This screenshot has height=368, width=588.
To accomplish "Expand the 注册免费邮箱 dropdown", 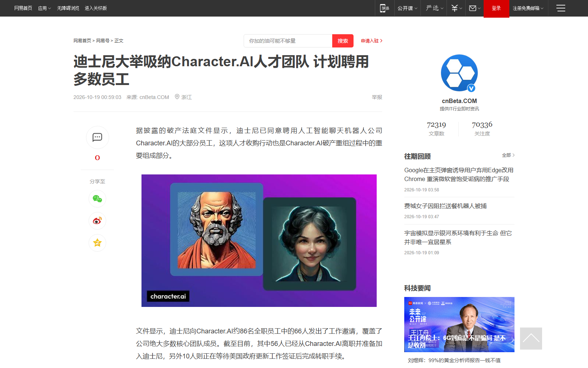I will tap(528, 8).
